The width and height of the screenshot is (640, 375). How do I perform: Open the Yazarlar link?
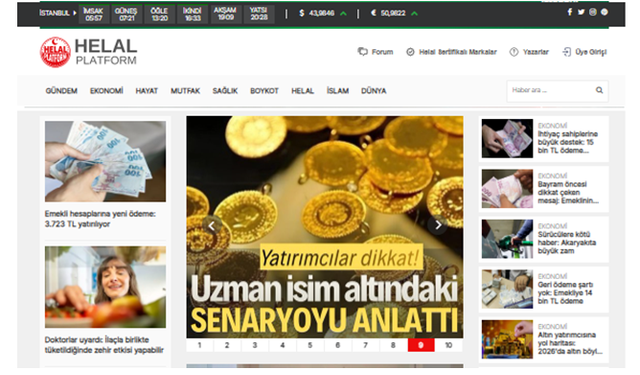(536, 52)
